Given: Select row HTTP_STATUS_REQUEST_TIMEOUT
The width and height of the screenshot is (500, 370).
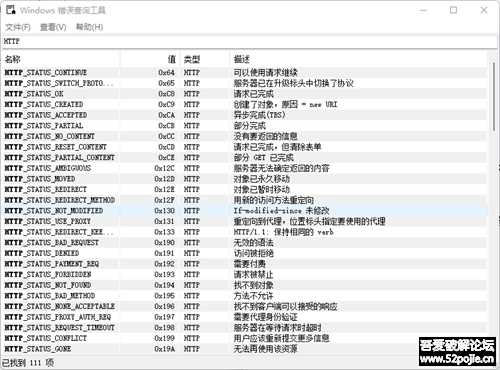Looking at the screenshot, I should [x=245, y=328].
